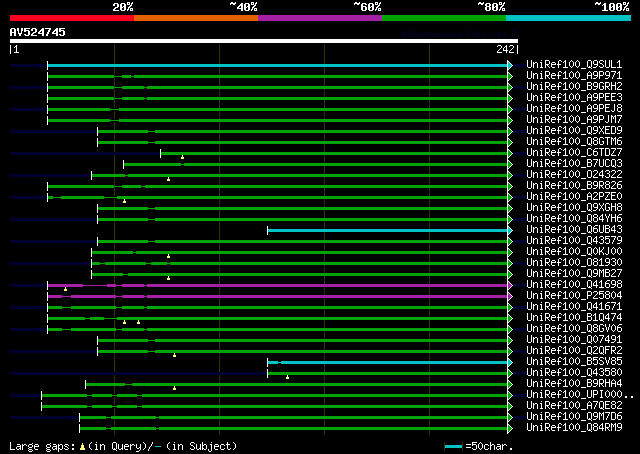The width and height of the screenshot is (640, 454).
Task: Select the UniRef100_B9RHA4 label
Action: coord(574,384)
